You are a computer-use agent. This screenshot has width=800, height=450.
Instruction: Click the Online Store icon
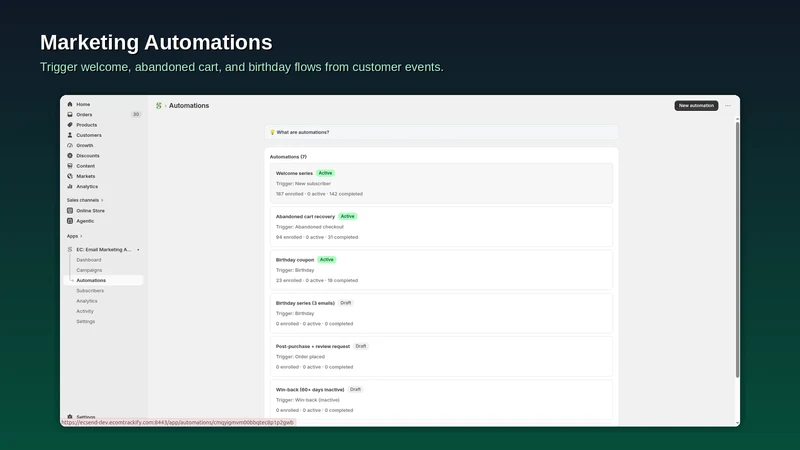[70, 211]
